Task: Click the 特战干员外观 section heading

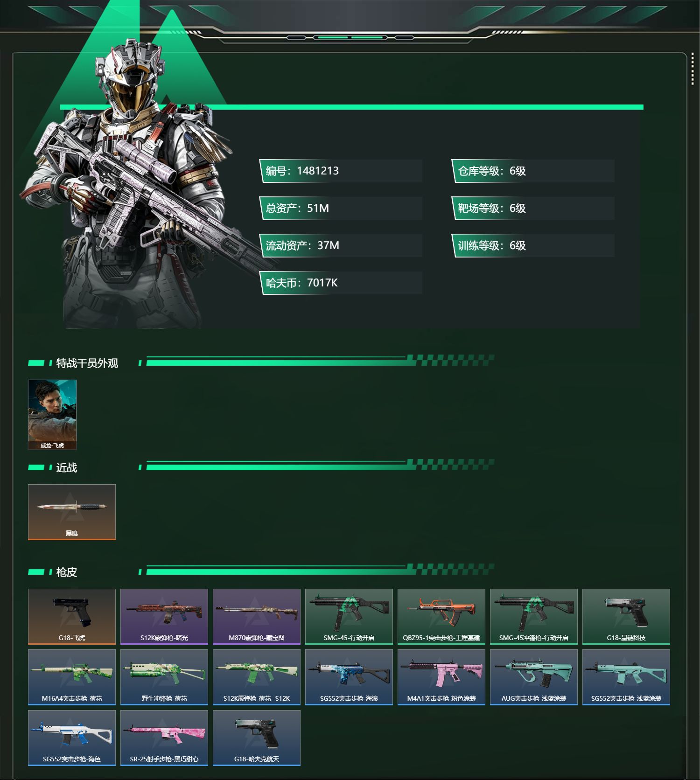Action: (87, 363)
